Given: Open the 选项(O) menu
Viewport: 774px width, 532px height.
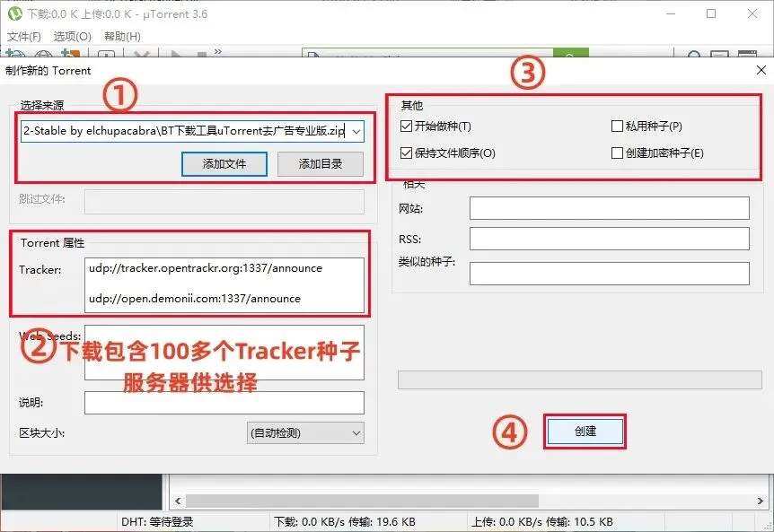Looking at the screenshot, I should point(72,37).
